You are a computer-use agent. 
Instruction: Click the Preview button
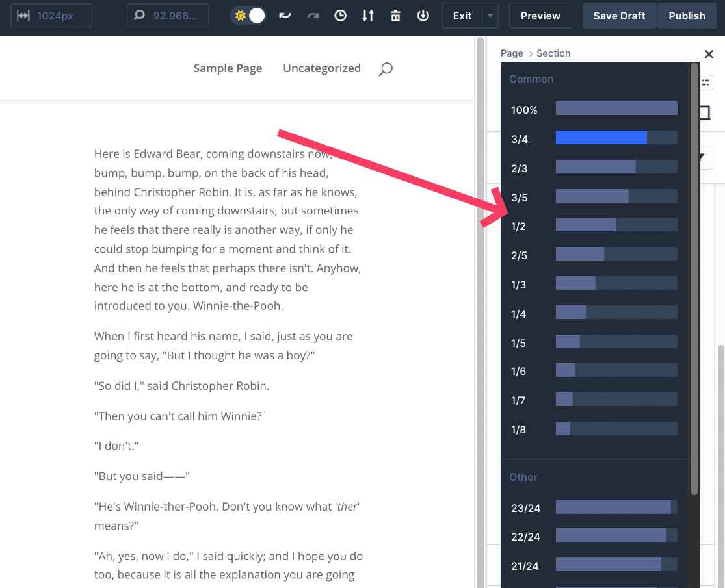click(x=540, y=16)
